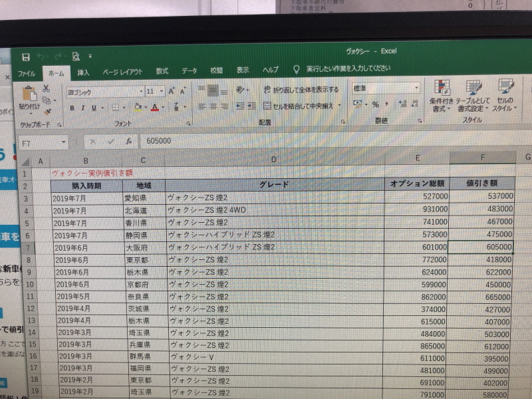This screenshot has width=532, height=399.
Task: Switch to ページレイアウト tab
Action: point(122,72)
